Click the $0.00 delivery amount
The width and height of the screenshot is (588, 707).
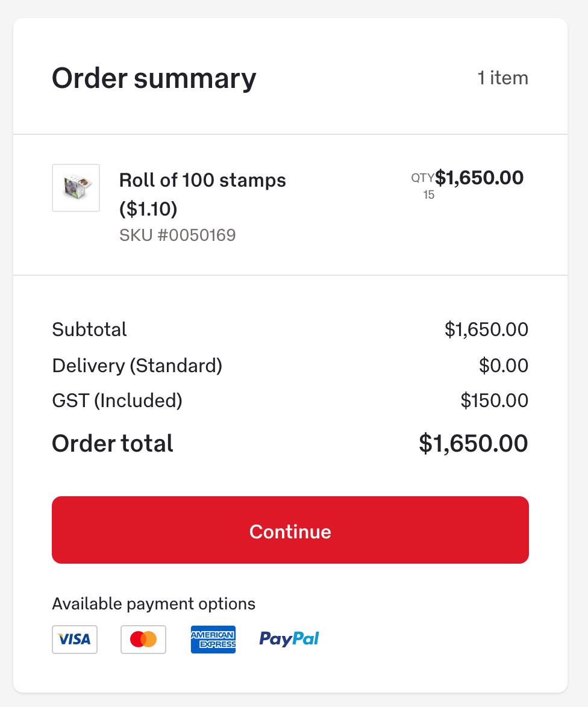click(x=504, y=366)
